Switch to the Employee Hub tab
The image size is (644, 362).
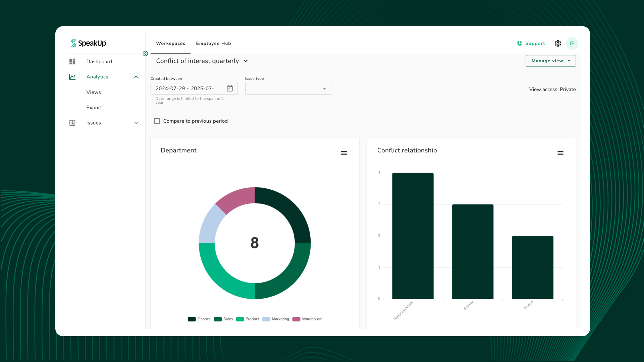[213, 44]
